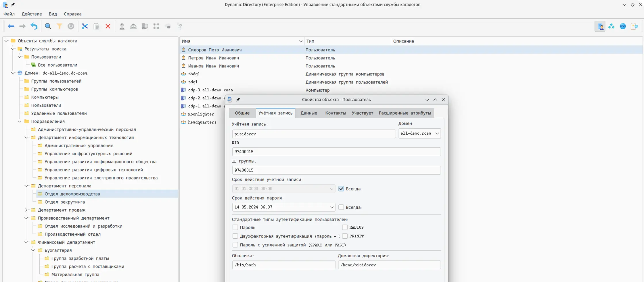The width and height of the screenshot is (644, 282).
Task: Open the Справка menu
Action: 72,14
